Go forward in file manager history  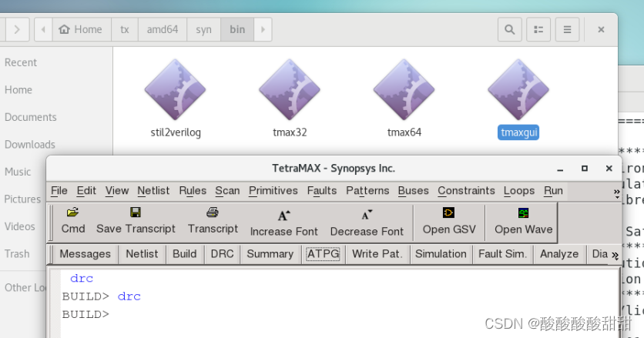(17, 29)
